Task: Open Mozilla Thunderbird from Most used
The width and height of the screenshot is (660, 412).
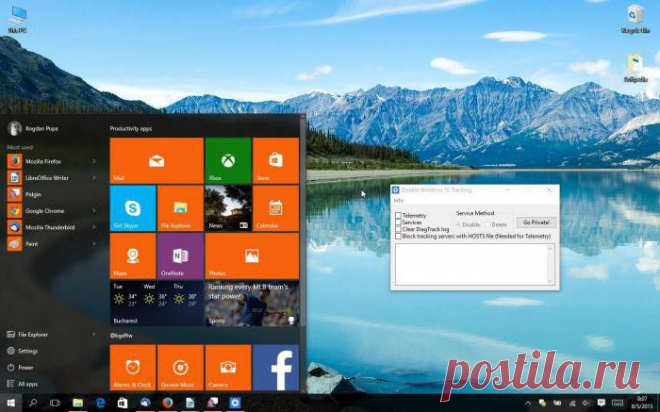Action: (51, 227)
